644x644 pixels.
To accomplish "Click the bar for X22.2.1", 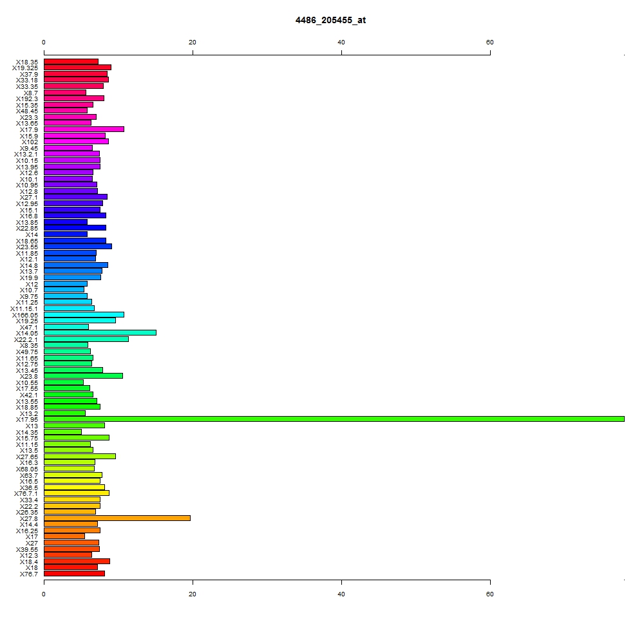I will 86,339.
